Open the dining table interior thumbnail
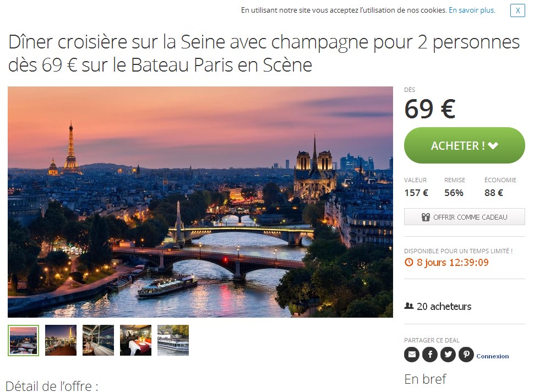This screenshot has width=534, height=392. pos(135,340)
